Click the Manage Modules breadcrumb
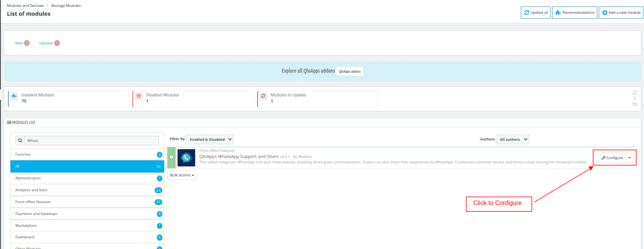 point(66,6)
